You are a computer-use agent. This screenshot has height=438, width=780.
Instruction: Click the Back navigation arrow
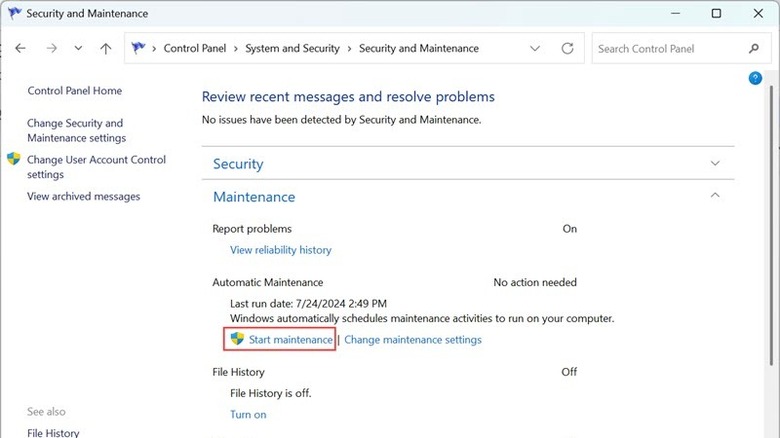[x=21, y=48]
